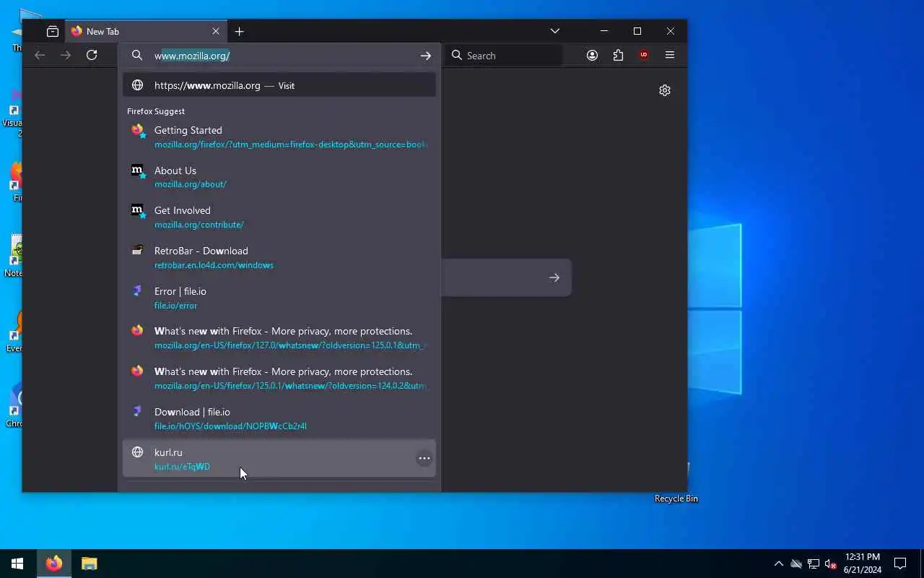The width and height of the screenshot is (924, 578).
Task: Go forward with the forward arrow
Action: 66,55
